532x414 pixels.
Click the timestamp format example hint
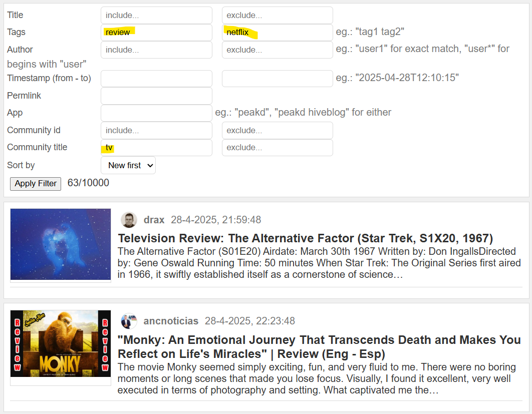pos(397,78)
